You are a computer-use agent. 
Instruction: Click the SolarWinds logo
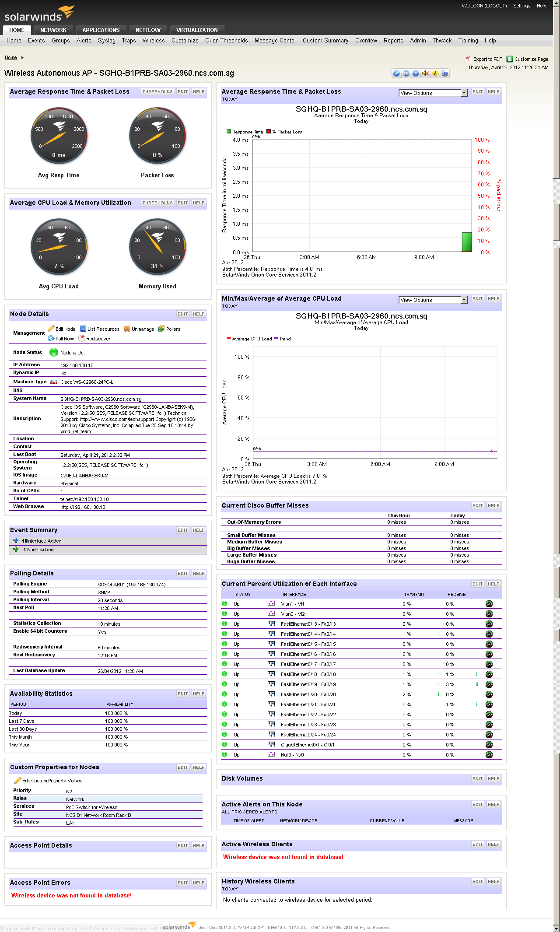pos(39,13)
